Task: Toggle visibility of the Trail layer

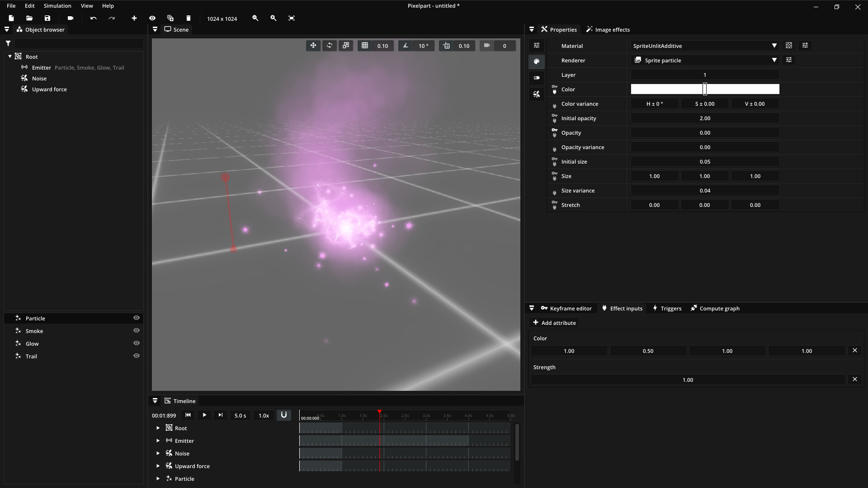Action: point(136,356)
